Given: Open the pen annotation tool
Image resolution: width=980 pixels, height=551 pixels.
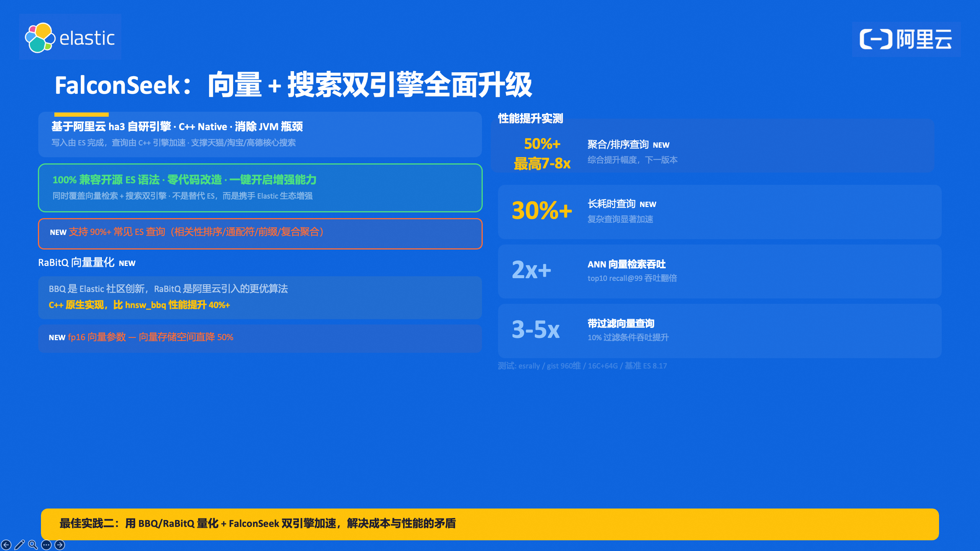Looking at the screenshot, I should pos(20,544).
